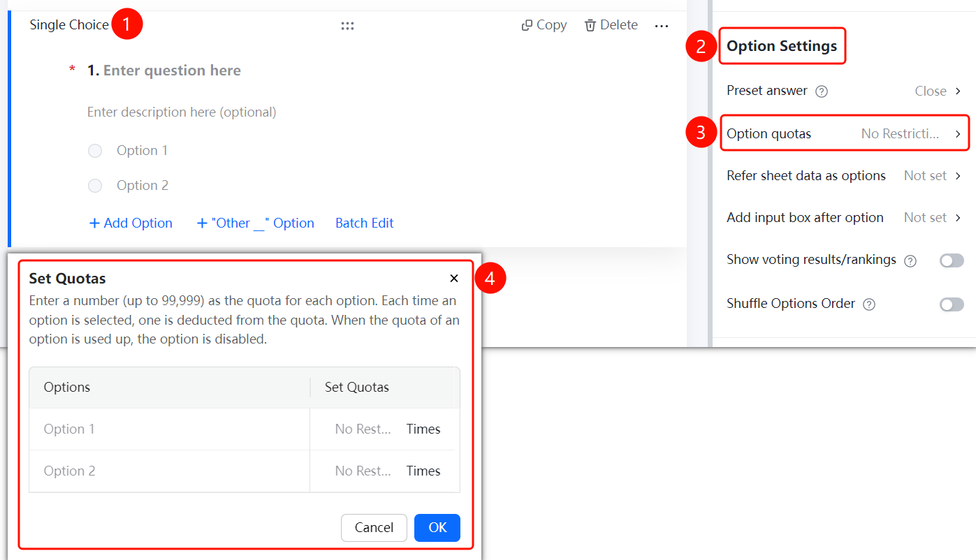Click the "Enter question here" title field
The height and width of the screenshot is (560, 976).
[172, 71]
